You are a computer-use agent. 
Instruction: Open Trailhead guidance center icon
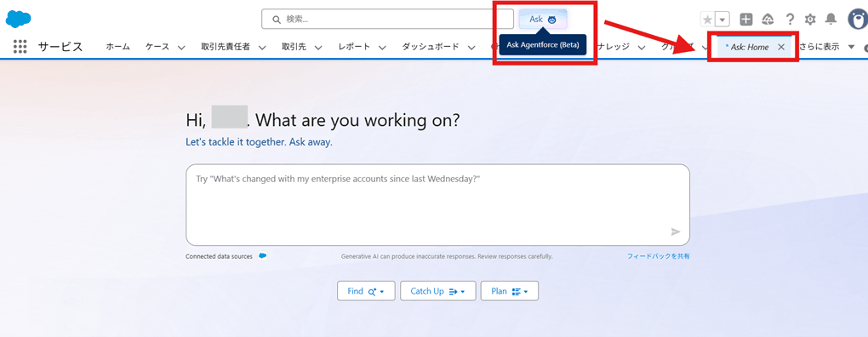768,20
